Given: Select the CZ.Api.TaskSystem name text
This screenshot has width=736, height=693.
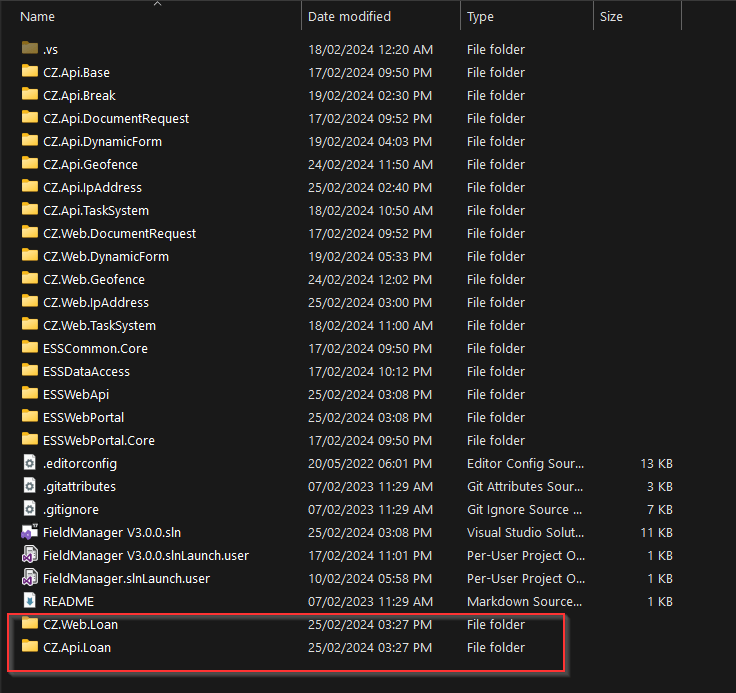Looking at the screenshot, I should (96, 210).
